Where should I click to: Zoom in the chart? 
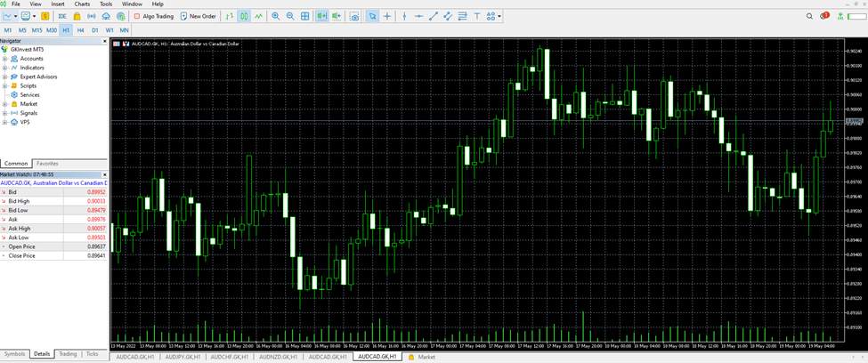coord(276,16)
